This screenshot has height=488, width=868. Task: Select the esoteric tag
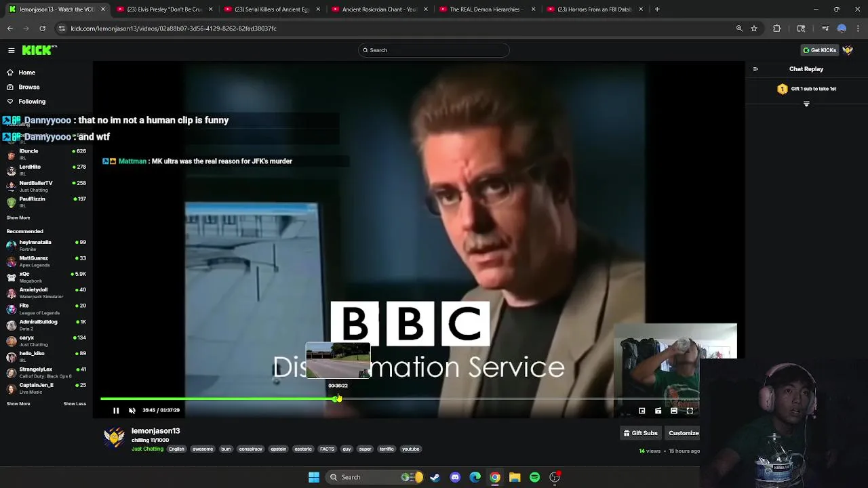[303, 449]
